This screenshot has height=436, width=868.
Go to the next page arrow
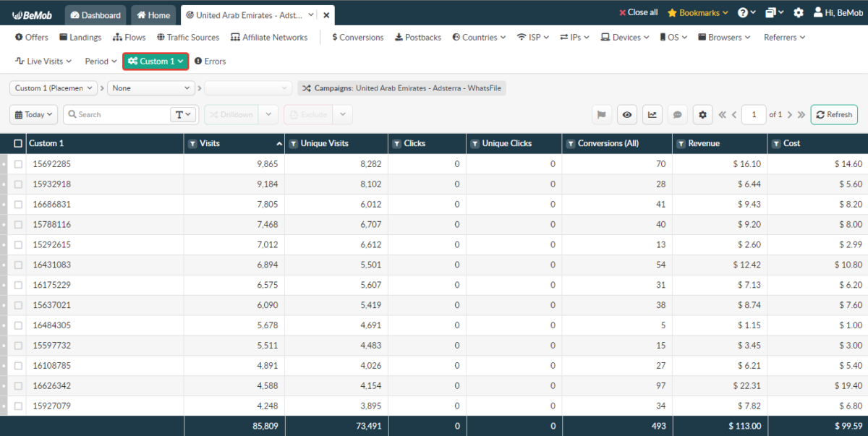(790, 114)
